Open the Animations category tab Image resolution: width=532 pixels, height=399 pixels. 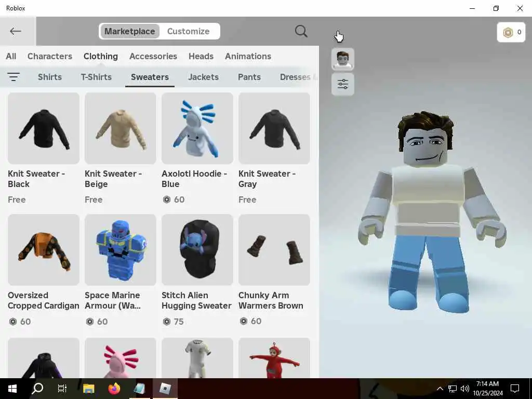coord(248,56)
